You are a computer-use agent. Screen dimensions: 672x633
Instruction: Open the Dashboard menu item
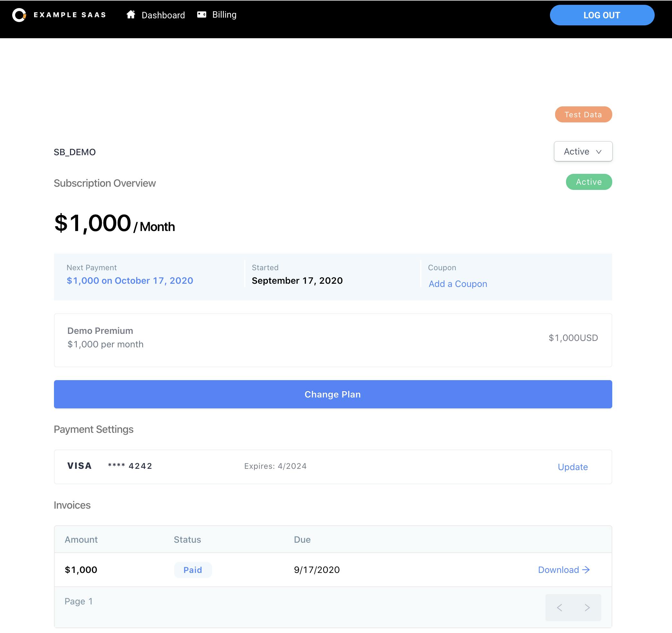pyautogui.click(x=163, y=15)
